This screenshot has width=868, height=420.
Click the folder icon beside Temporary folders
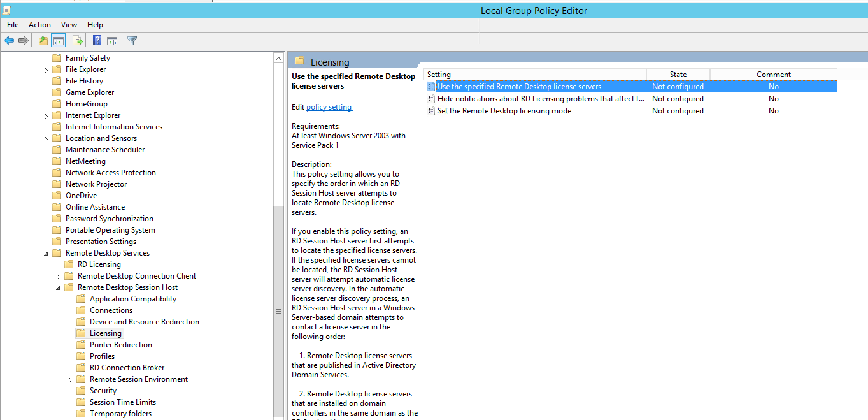[x=80, y=414]
